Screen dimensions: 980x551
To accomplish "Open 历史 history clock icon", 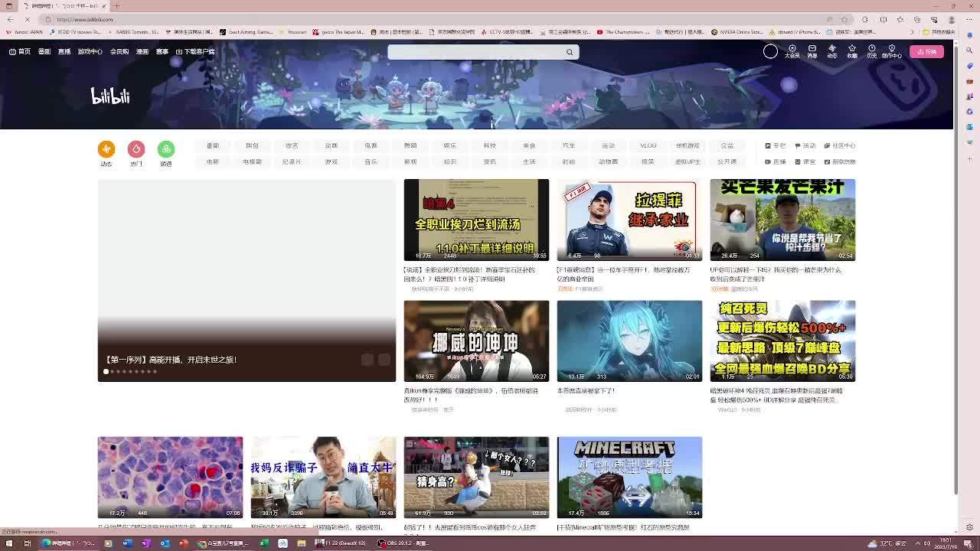I will click(x=871, y=49).
